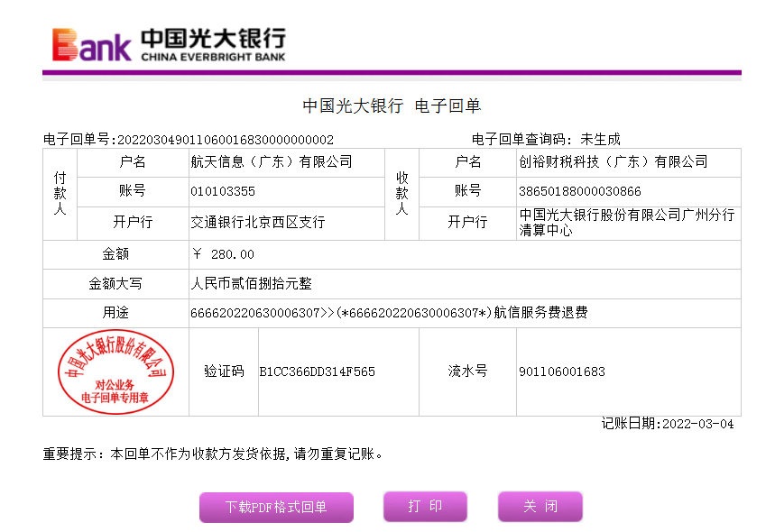Select payer name 航天信息（广东）有限公司

coord(272,162)
